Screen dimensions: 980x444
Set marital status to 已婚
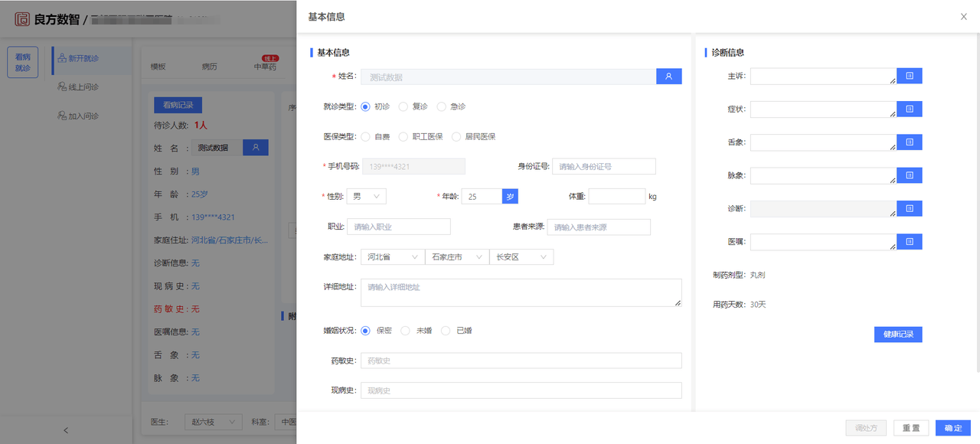point(446,331)
